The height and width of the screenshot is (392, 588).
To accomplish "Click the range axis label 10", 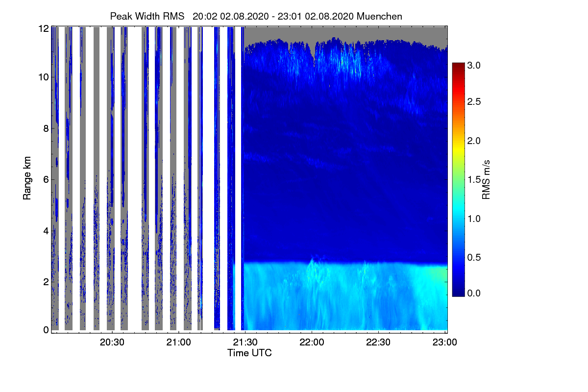I will click(43, 77).
